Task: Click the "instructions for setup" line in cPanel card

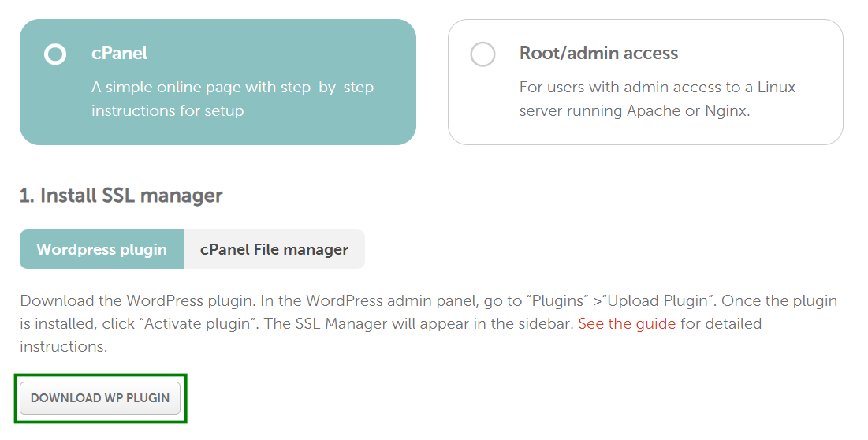Action: click(x=167, y=110)
